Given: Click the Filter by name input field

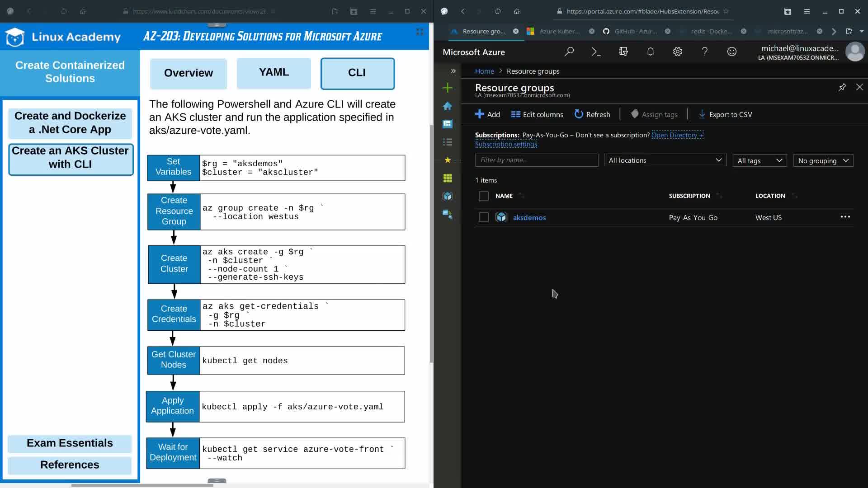Looking at the screenshot, I should point(536,160).
